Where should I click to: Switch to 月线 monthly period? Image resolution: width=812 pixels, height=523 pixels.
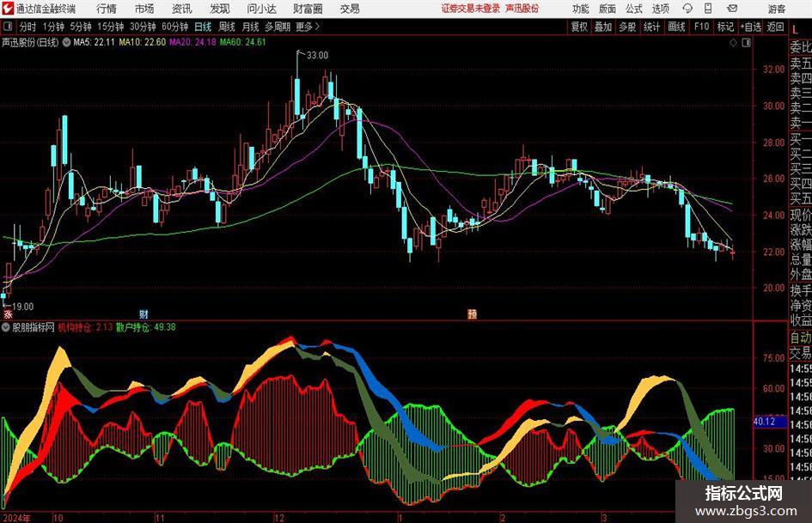click(x=250, y=27)
